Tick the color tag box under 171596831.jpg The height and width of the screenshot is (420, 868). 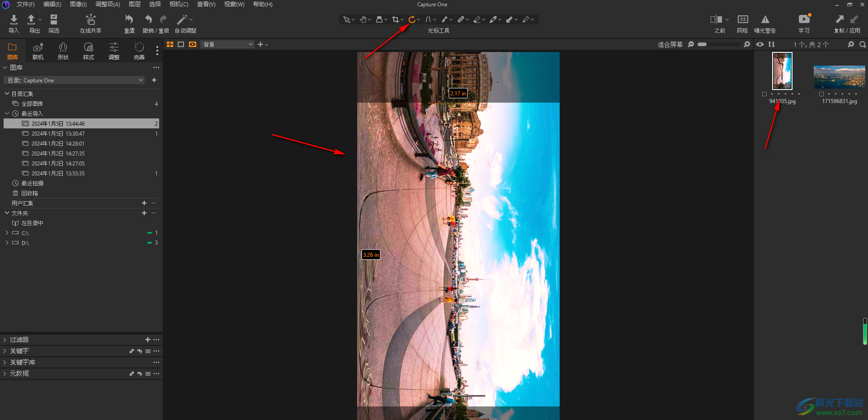[821, 94]
